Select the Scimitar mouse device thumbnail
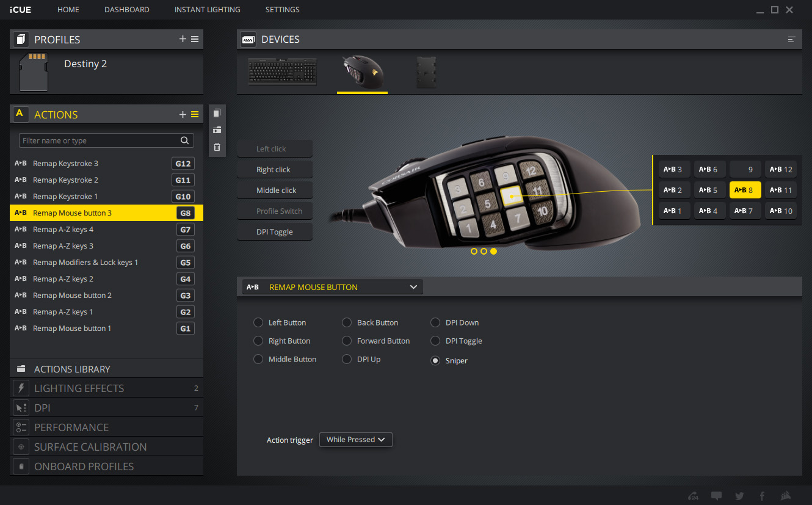This screenshot has width=812, height=505. (362, 72)
